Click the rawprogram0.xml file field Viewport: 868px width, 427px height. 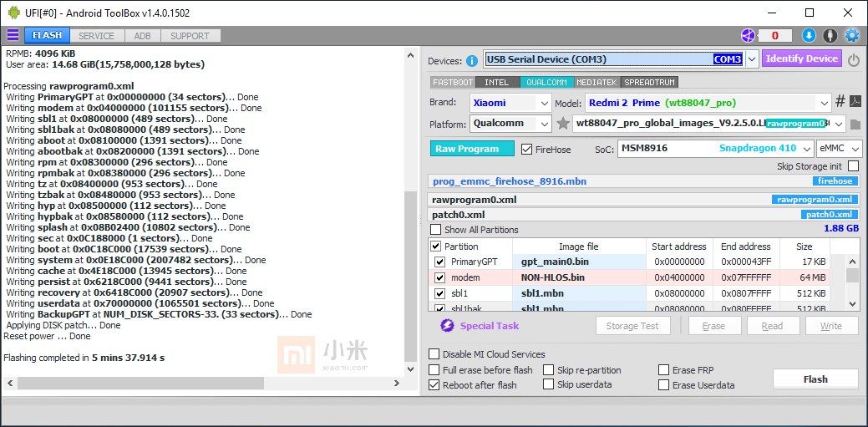click(x=644, y=200)
